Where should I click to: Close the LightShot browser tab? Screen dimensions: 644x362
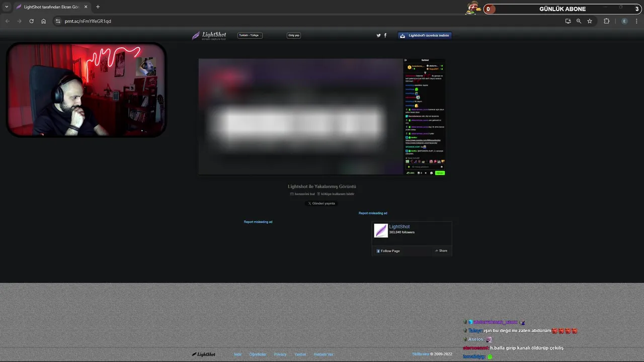click(x=86, y=7)
